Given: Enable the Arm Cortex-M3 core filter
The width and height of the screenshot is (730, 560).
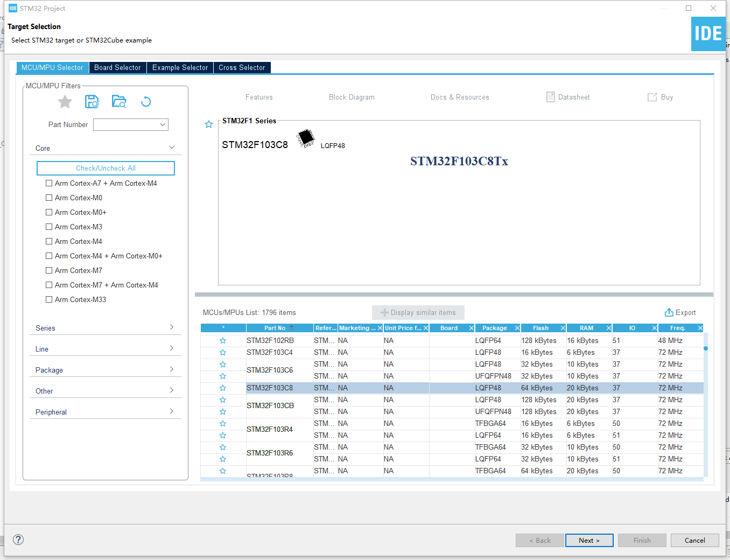Looking at the screenshot, I should [x=49, y=227].
